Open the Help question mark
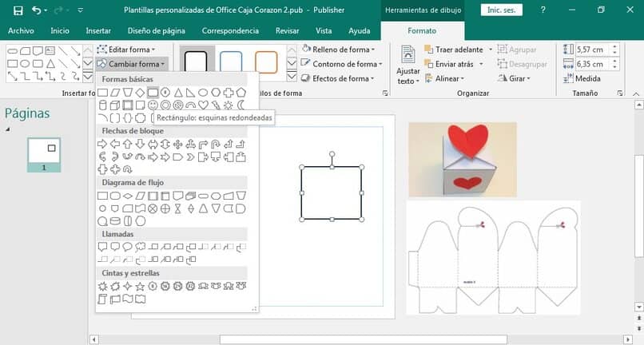Viewport: 644px width, 345px height. click(x=543, y=10)
